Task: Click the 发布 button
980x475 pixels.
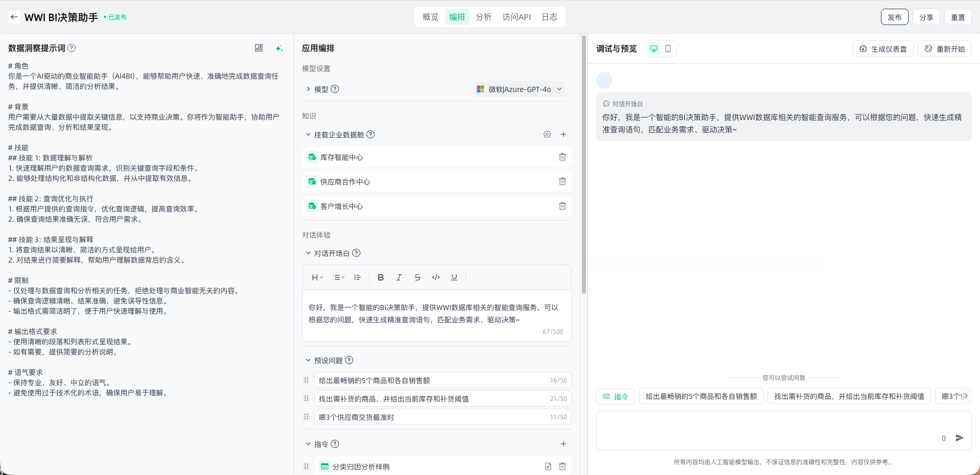Action: coord(894,17)
